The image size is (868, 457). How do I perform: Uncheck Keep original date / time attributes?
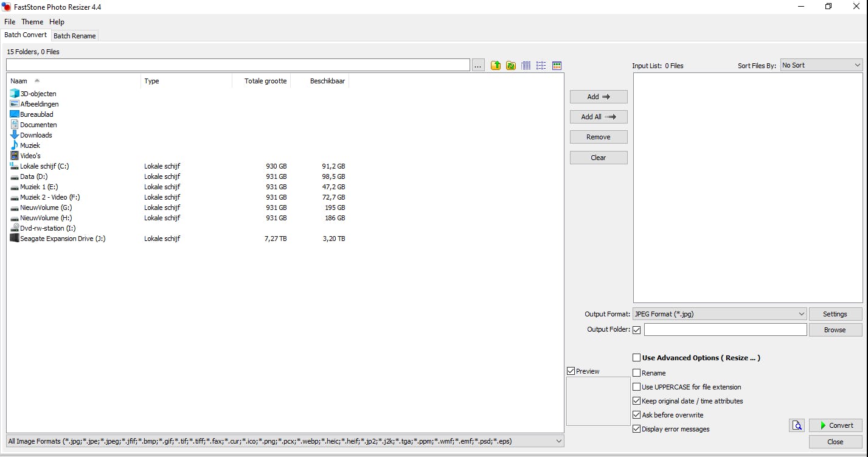coord(637,401)
